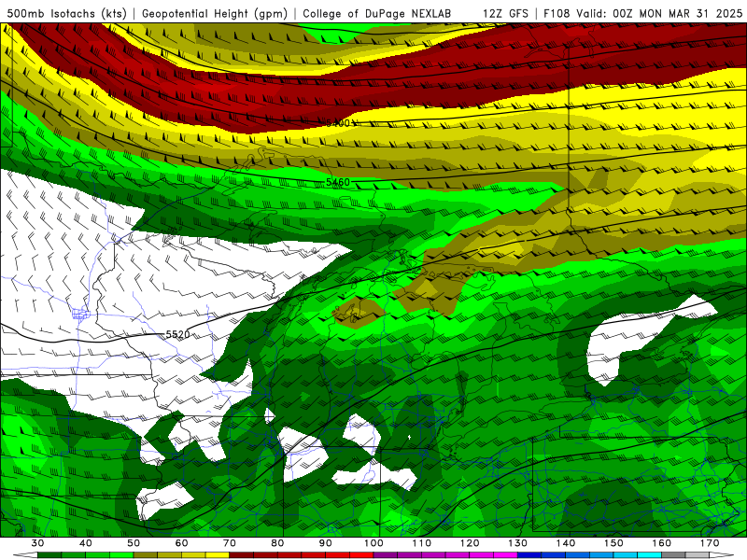The width and height of the screenshot is (747, 560).
Task: Click the 140 value on the color scale
Action: pos(566,543)
